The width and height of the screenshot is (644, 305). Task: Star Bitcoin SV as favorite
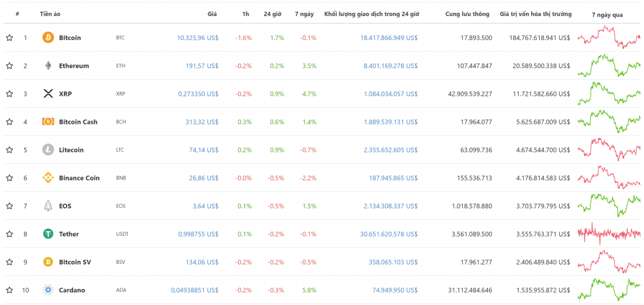(10, 262)
